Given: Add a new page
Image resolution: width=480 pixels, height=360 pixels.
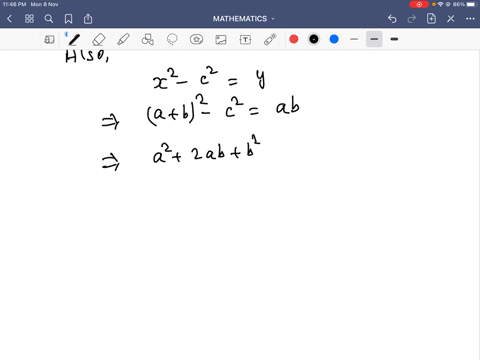Looking at the screenshot, I should (x=431, y=19).
